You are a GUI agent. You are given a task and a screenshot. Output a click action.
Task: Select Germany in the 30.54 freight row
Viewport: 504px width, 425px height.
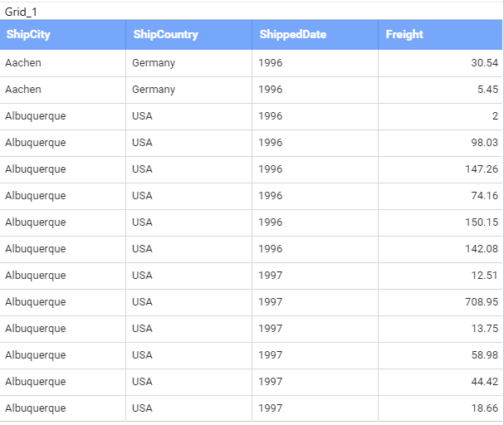pyautogui.click(x=154, y=63)
